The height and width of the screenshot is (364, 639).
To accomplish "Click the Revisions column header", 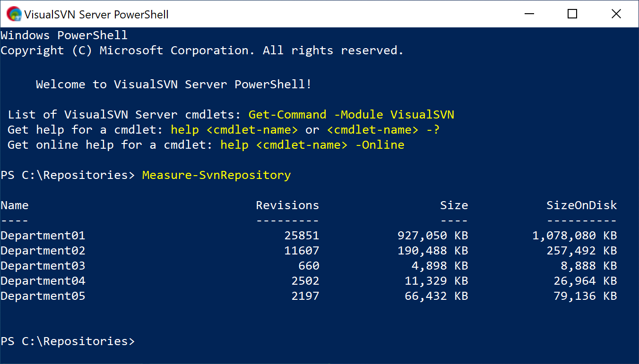I will (287, 205).
